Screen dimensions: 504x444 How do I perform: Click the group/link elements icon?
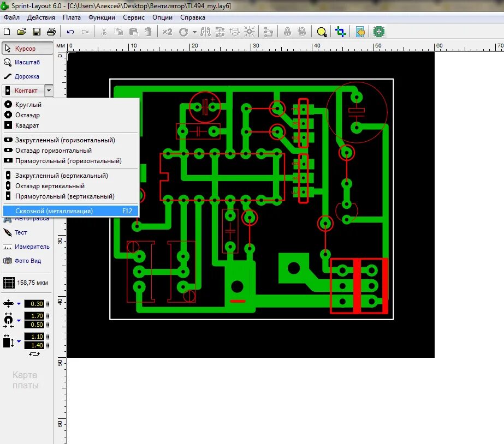[268, 32]
